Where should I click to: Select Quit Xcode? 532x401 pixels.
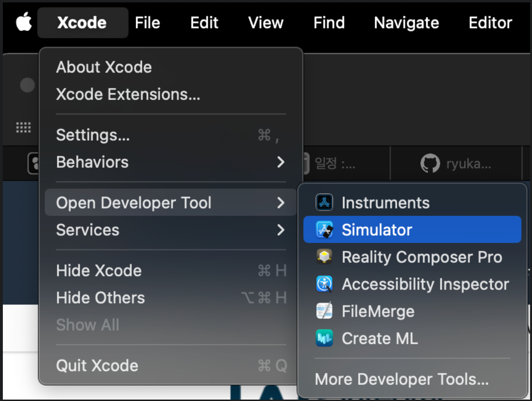(x=97, y=366)
